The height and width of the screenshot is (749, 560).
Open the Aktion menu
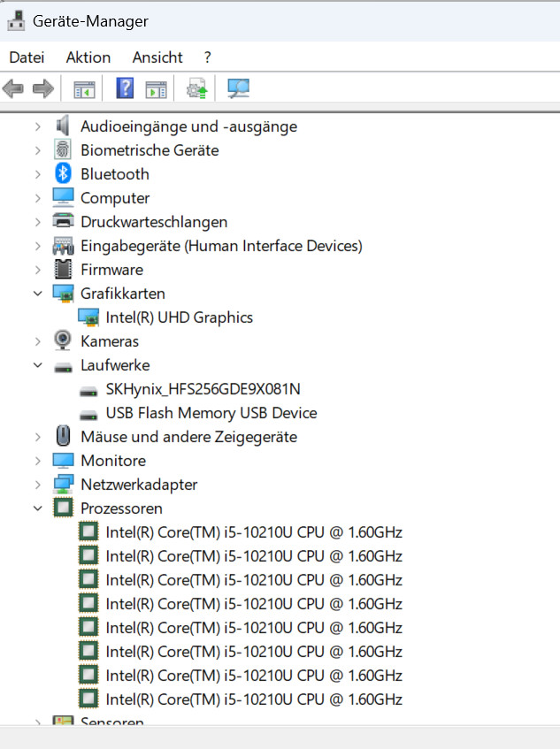tap(88, 57)
